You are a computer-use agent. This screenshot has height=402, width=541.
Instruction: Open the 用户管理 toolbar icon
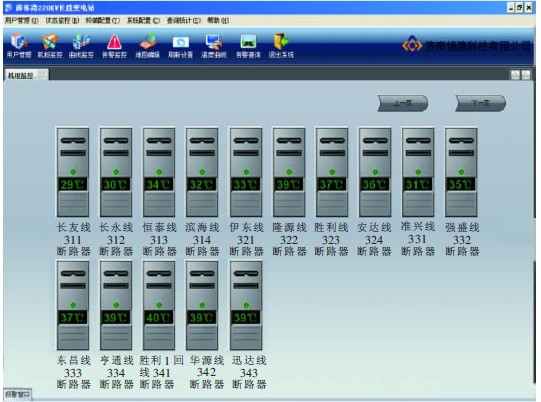click(x=19, y=45)
